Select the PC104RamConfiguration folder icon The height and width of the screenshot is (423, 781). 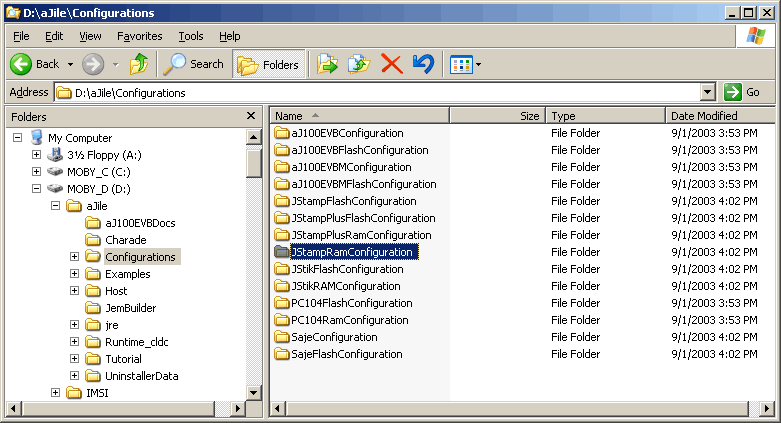[x=282, y=320]
